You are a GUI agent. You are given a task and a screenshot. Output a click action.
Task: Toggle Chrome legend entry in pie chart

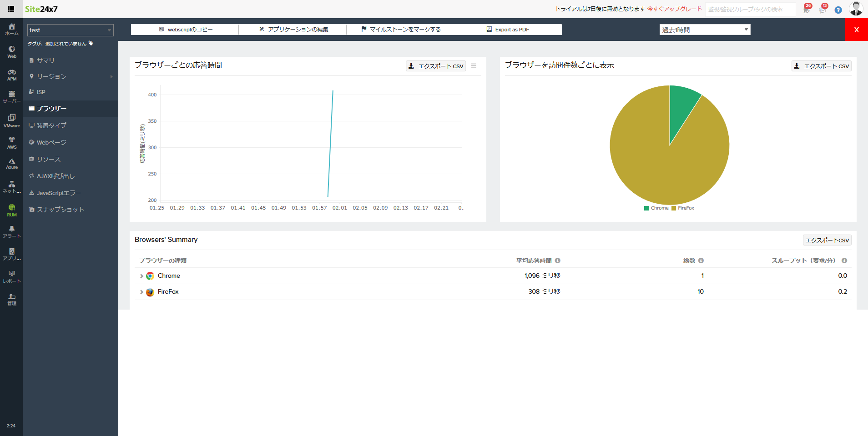coord(656,208)
